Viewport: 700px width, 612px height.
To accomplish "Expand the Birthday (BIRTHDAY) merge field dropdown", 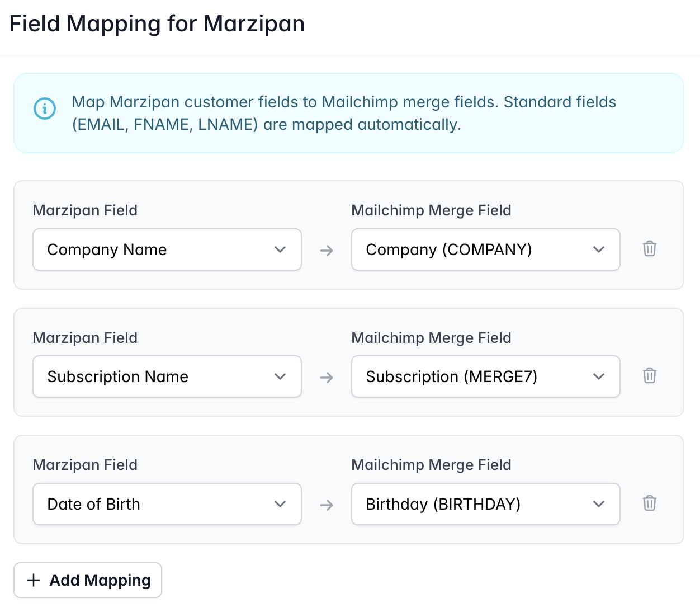I will point(485,504).
